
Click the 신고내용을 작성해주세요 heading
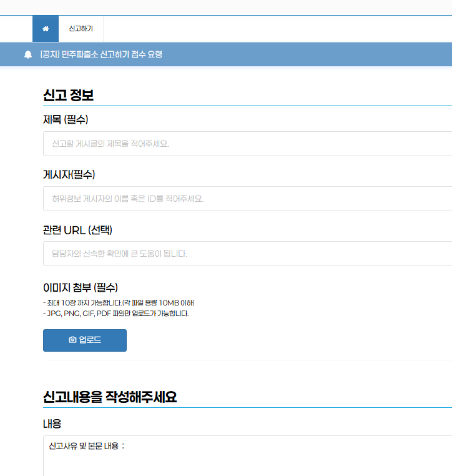point(110,397)
